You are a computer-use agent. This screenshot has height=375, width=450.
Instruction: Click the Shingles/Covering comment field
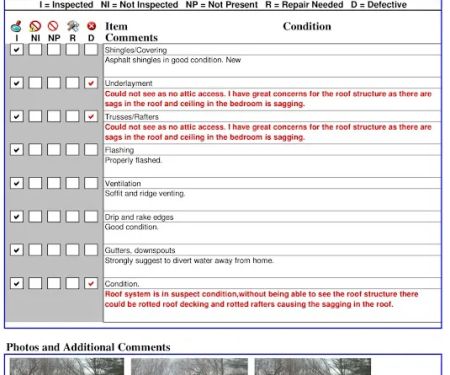point(272,66)
